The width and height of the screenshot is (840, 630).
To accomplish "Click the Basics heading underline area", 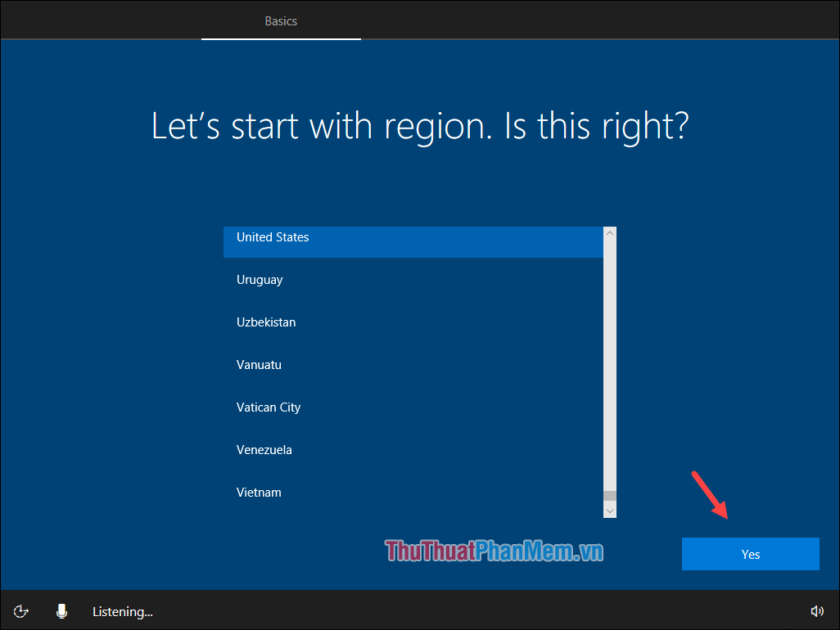I will click(281, 37).
